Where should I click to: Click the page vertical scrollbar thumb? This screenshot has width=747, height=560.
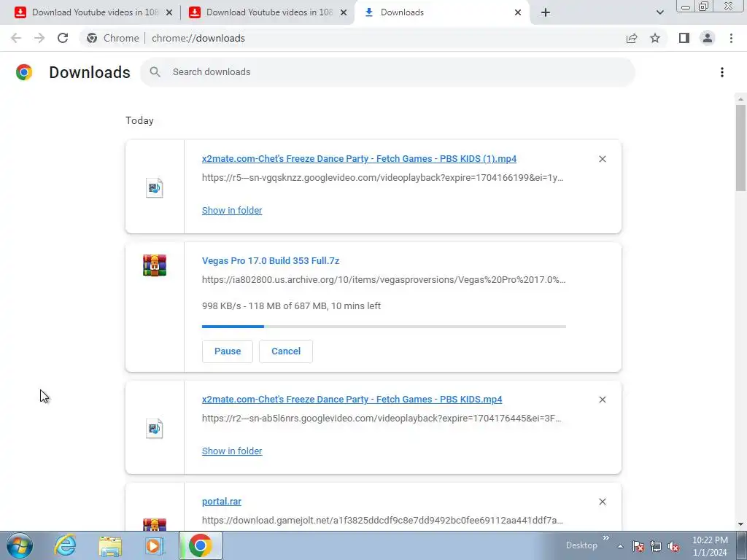click(740, 147)
